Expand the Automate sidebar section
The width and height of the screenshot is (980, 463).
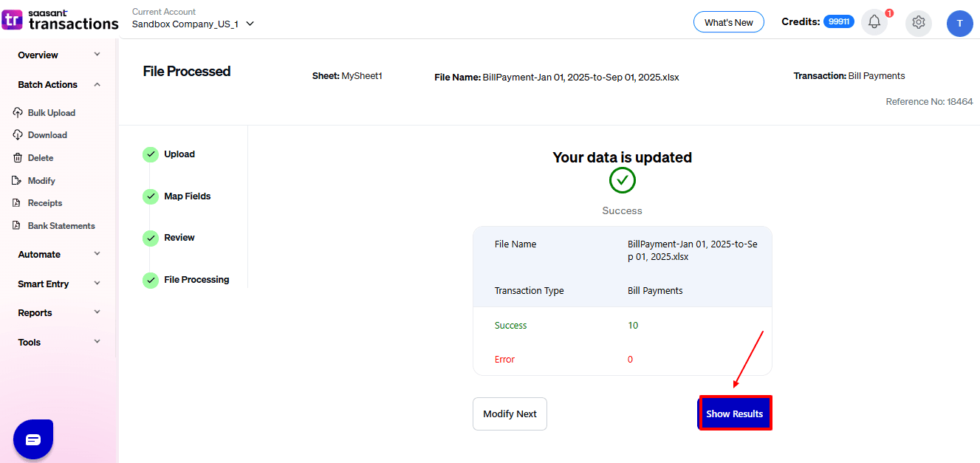click(x=59, y=255)
